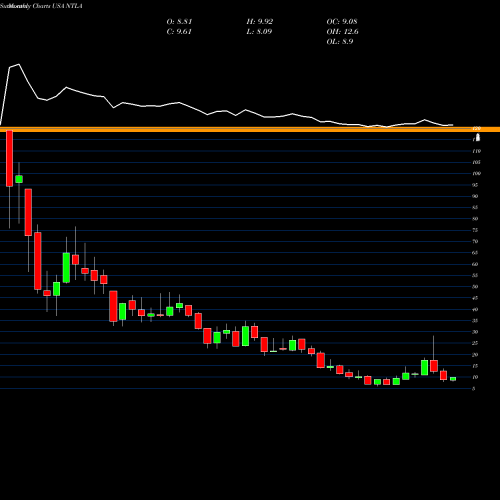Viewport: 500px width, 500px height.
Task: Click the "H: 9.92" high value
Action: click(260, 22)
